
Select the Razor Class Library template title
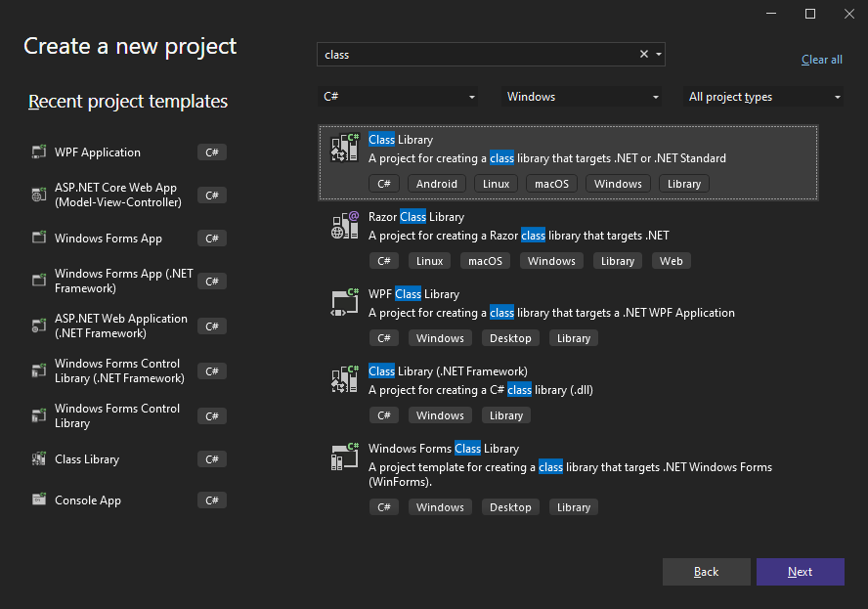[x=416, y=217]
